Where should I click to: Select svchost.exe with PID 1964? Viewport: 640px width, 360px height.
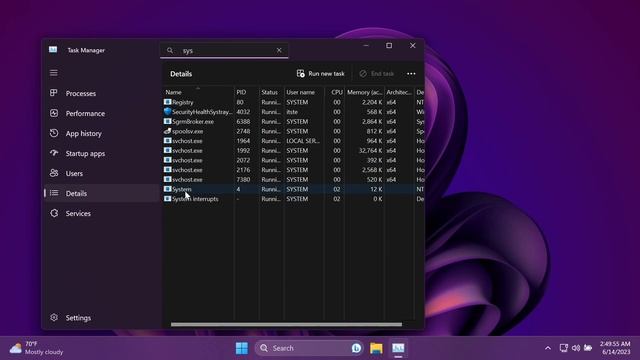click(293, 141)
